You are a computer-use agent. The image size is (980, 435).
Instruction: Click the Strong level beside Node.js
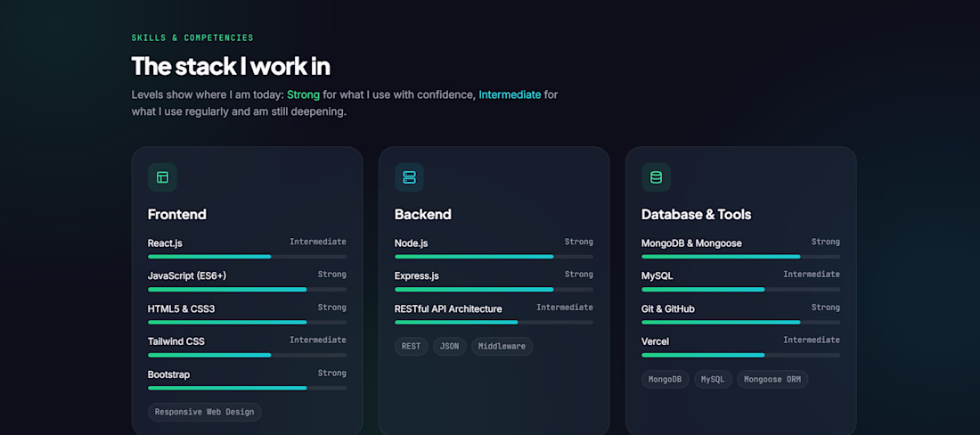pyautogui.click(x=579, y=242)
